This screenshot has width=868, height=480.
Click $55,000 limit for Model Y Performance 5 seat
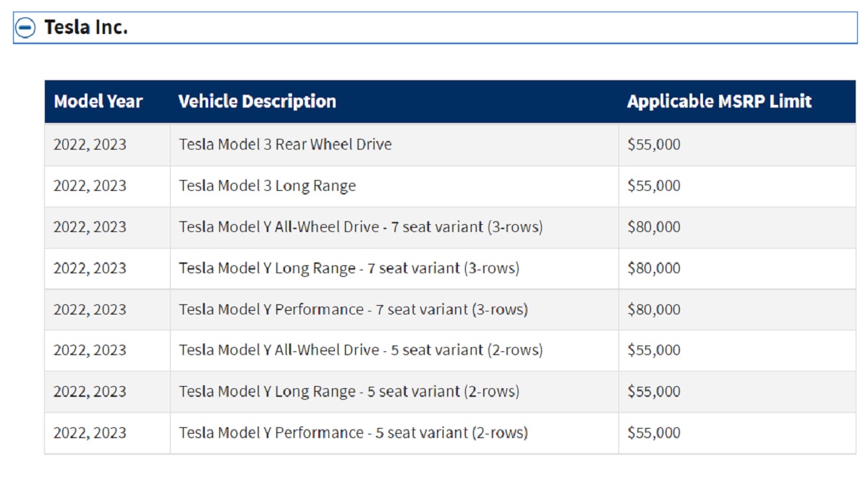[x=654, y=433]
